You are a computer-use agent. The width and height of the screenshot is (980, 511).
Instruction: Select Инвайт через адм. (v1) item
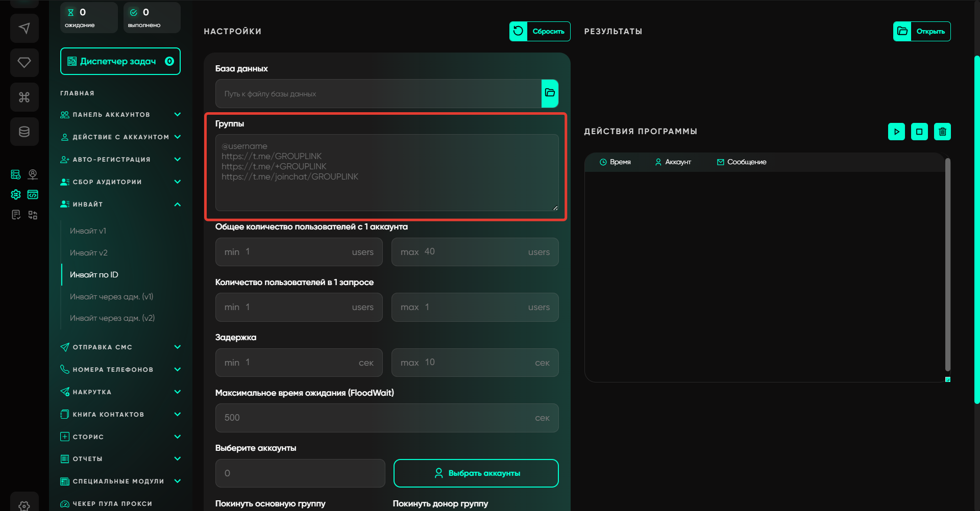(x=111, y=297)
